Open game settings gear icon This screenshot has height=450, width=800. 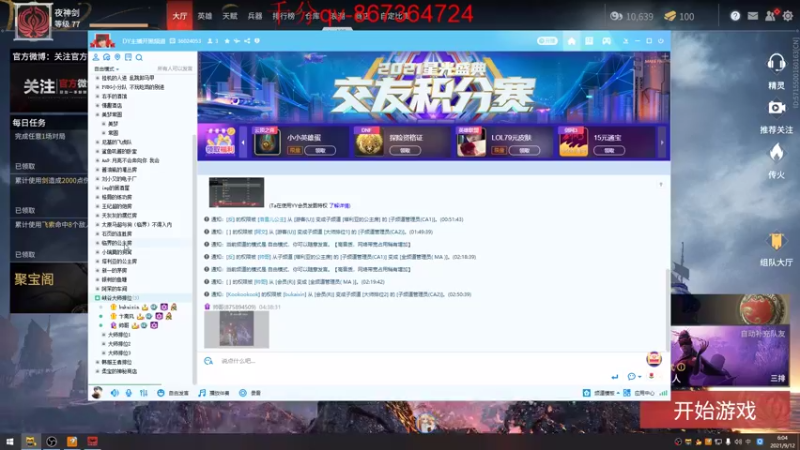point(788,16)
